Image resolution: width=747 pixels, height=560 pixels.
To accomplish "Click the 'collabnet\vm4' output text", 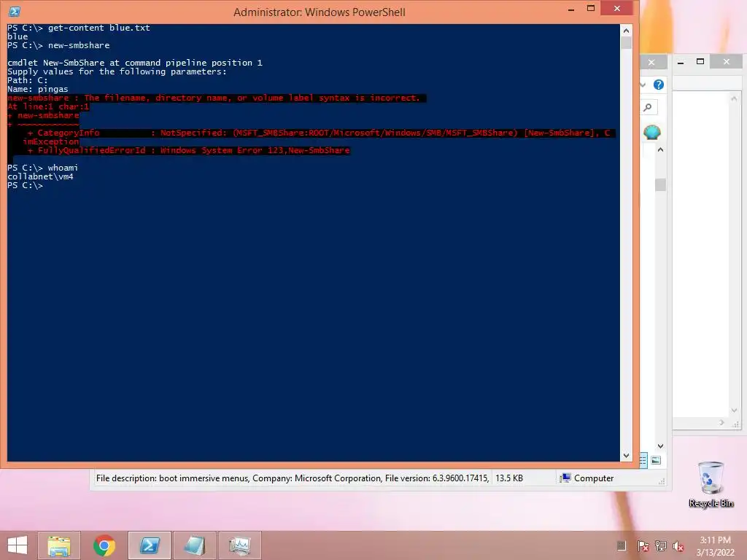I will tap(41, 176).
